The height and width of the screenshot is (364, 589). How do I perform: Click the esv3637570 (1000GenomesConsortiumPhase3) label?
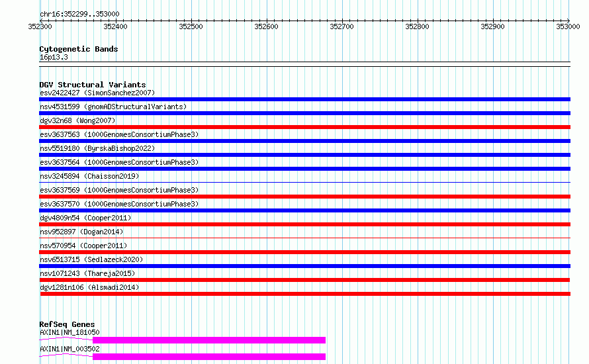(x=119, y=204)
